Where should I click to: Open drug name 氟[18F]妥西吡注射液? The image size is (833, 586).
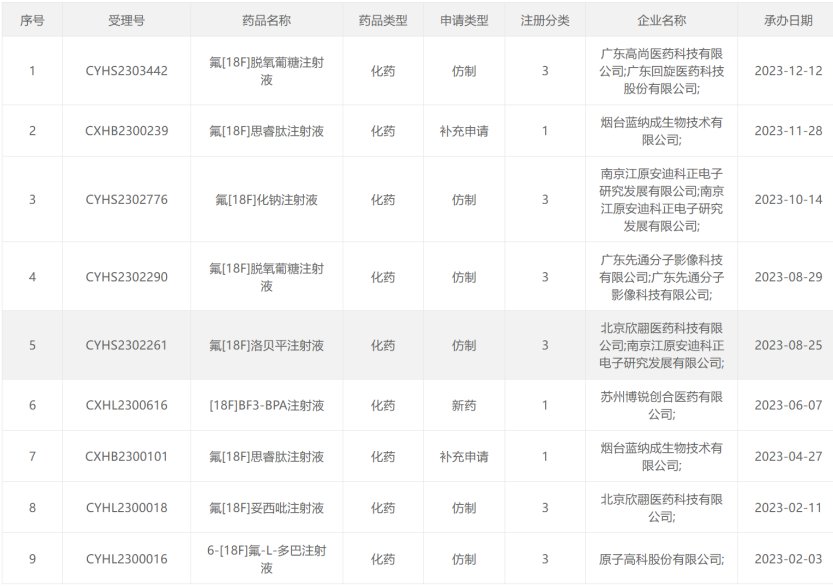point(266,508)
